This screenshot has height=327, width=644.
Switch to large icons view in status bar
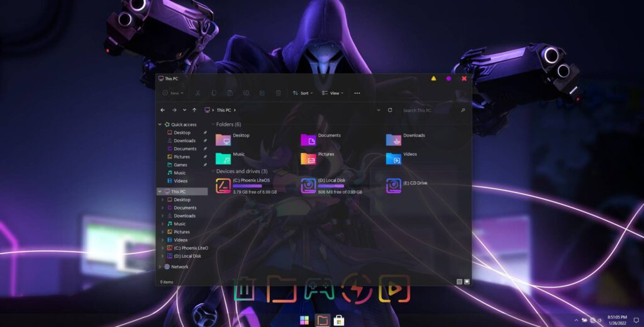[467, 282]
